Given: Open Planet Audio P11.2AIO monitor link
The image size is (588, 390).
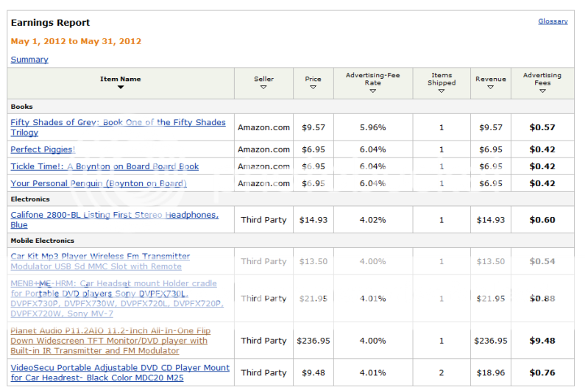Looking at the screenshot, I should (110, 341).
